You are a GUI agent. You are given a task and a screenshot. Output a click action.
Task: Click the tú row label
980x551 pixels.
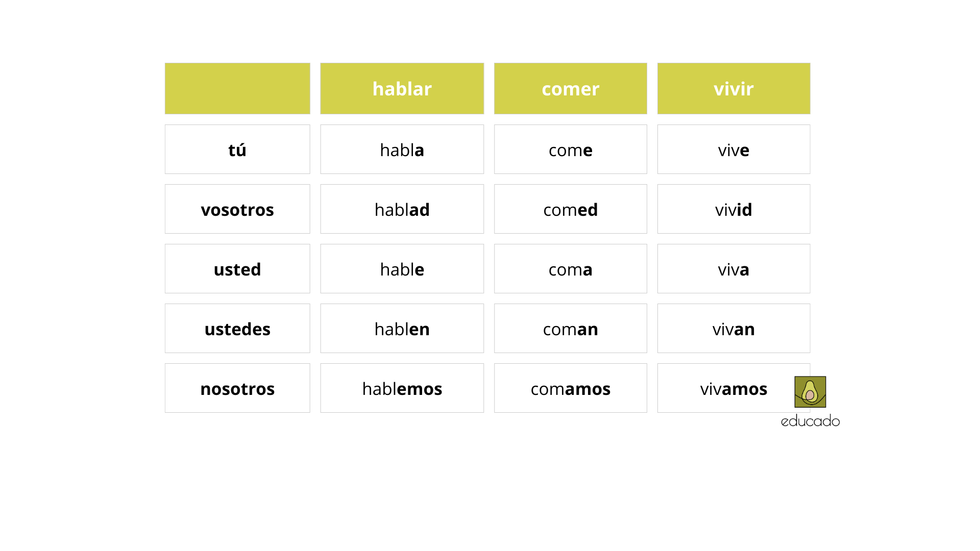point(237,149)
